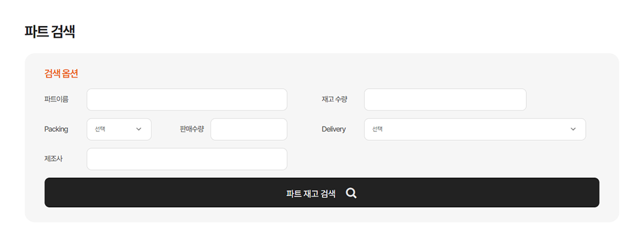Image resolution: width=644 pixels, height=248 pixels.
Task: Click the 제조사 field label
Action: (x=53, y=159)
